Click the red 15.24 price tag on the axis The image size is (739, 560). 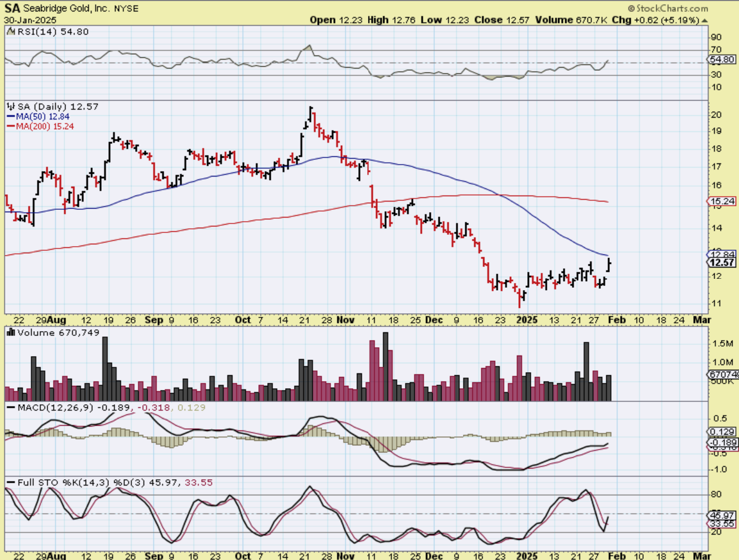coord(722,202)
